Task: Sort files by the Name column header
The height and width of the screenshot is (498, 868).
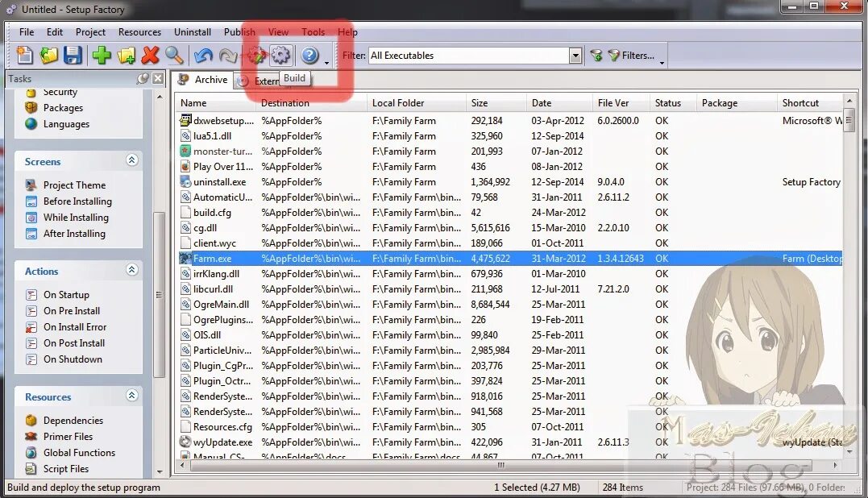Action: pos(217,103)
